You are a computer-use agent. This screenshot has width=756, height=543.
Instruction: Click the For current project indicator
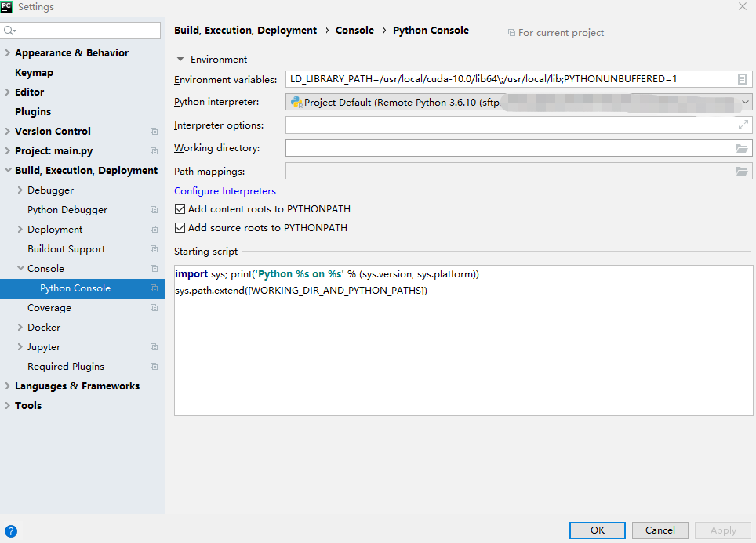point(555,33)
